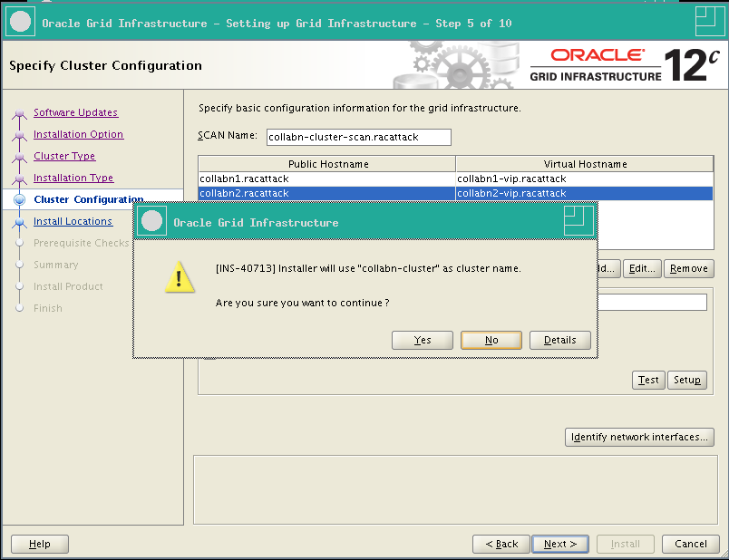729x560 pixels.
Task: Click the SSH Setup button
Action: (x=686, y=381)
